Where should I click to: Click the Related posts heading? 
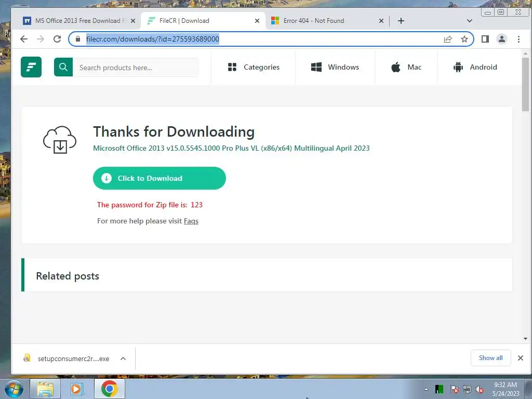pyautogui.click(x=68, y=276)
